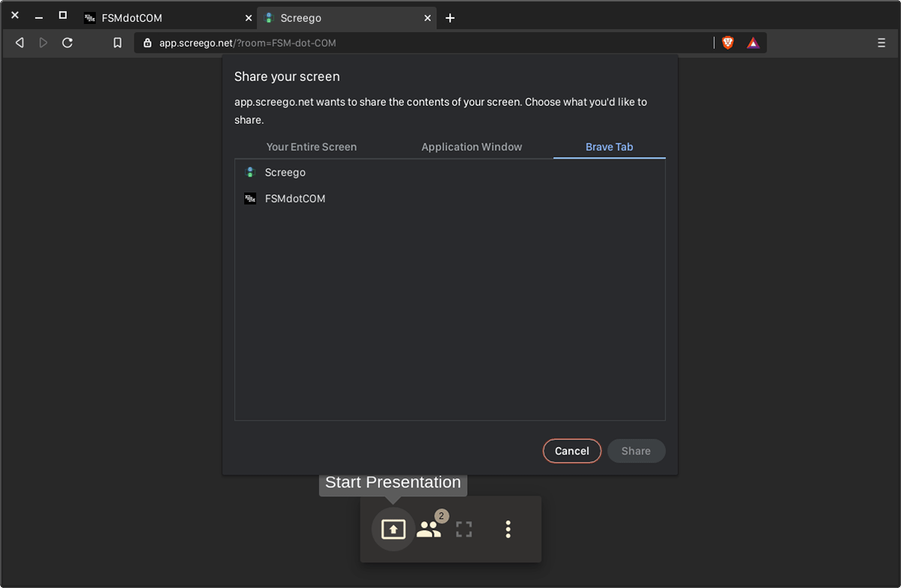Viewport: 901px width, 588px height.
Task: Click the Start Presentation screen share icon
Action: point(393,529)
